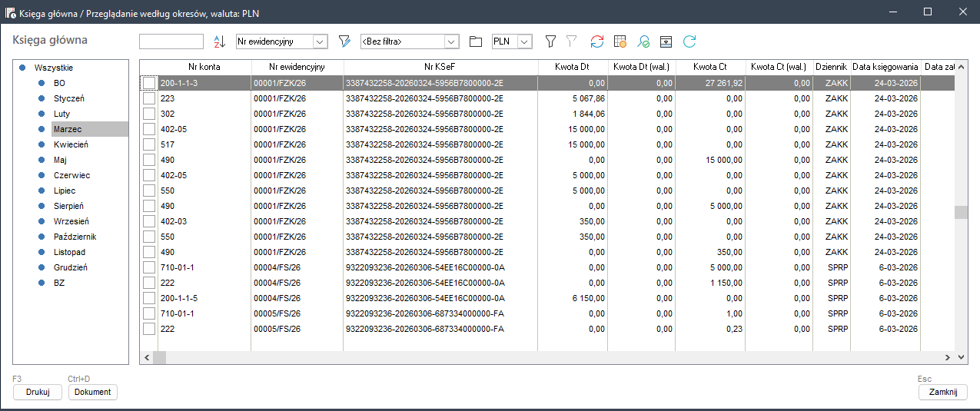Viewport: 980px width, 411px height.
Task: Open the PLN currency dropdown
Action: point(525,41)
